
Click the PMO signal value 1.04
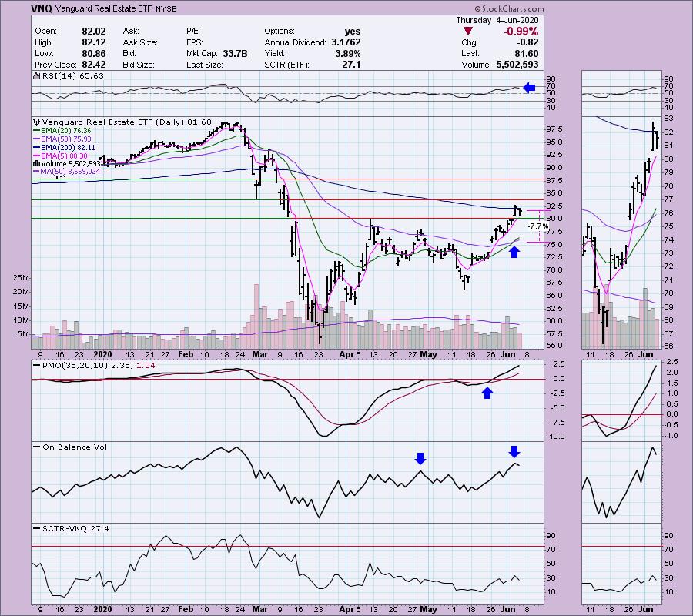(146, 366)
